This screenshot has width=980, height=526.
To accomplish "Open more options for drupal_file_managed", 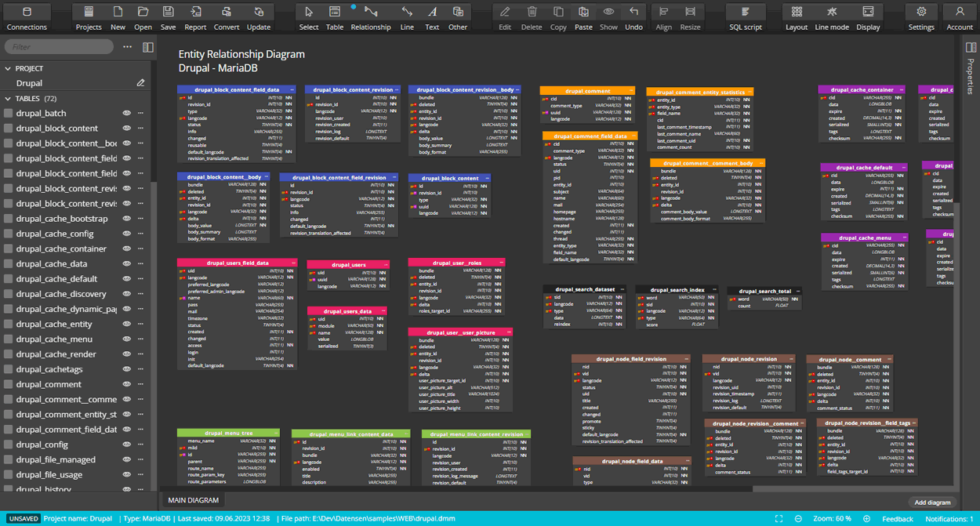I will tap(141, 459).
